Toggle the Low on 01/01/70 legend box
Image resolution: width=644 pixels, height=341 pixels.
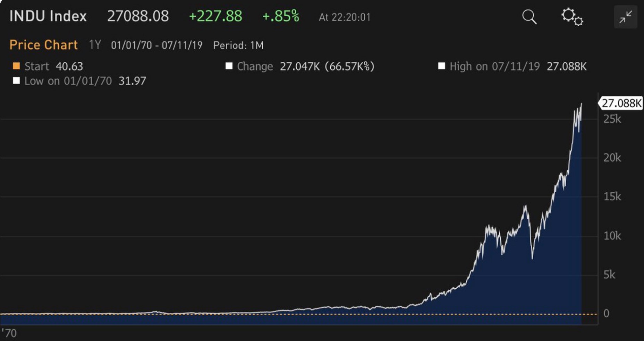[16, 81]
